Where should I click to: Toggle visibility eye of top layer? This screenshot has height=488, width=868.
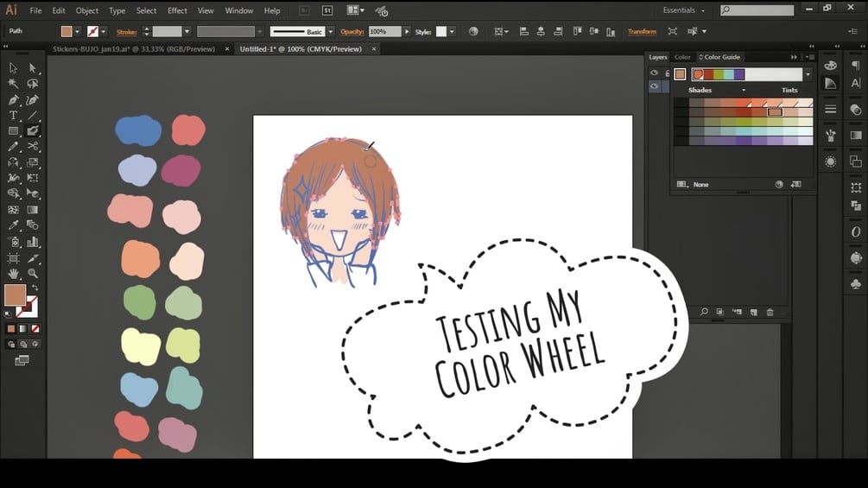[x=654, y=73]
